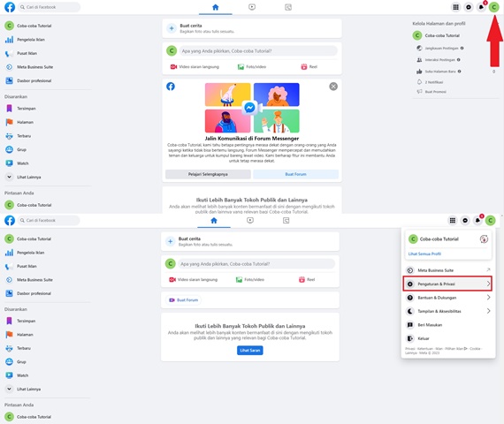Expand the Pengaturan & Privasi chevron

(488, 284)
